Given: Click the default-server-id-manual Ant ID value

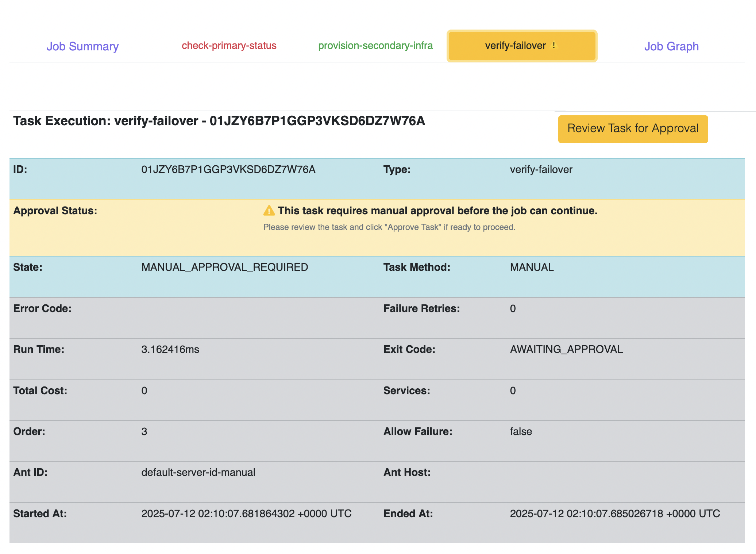Looking at the screenshot, I should (x=198, y=473).
